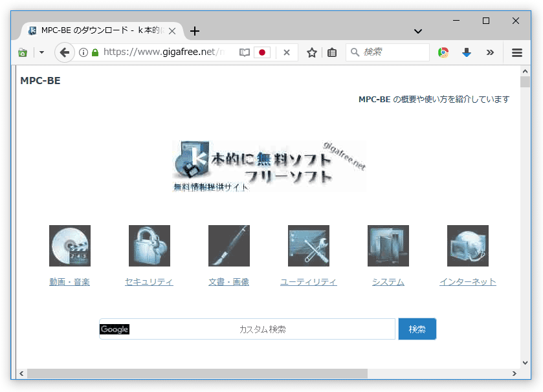Viewport: 543px width, 392px height.
Task: Open the セキュリティ link
Action: [x=150, y=282]
